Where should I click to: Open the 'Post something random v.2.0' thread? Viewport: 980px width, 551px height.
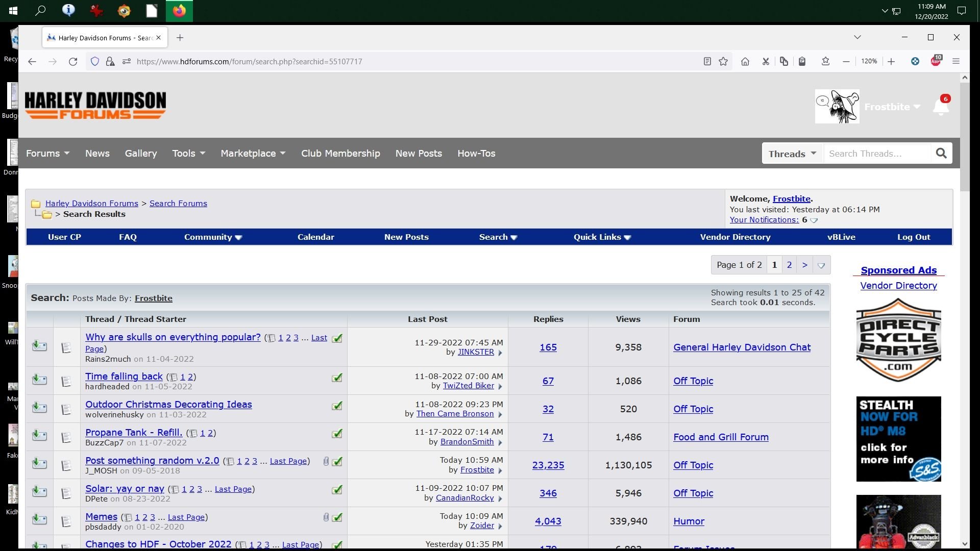(x=152, y=461)
